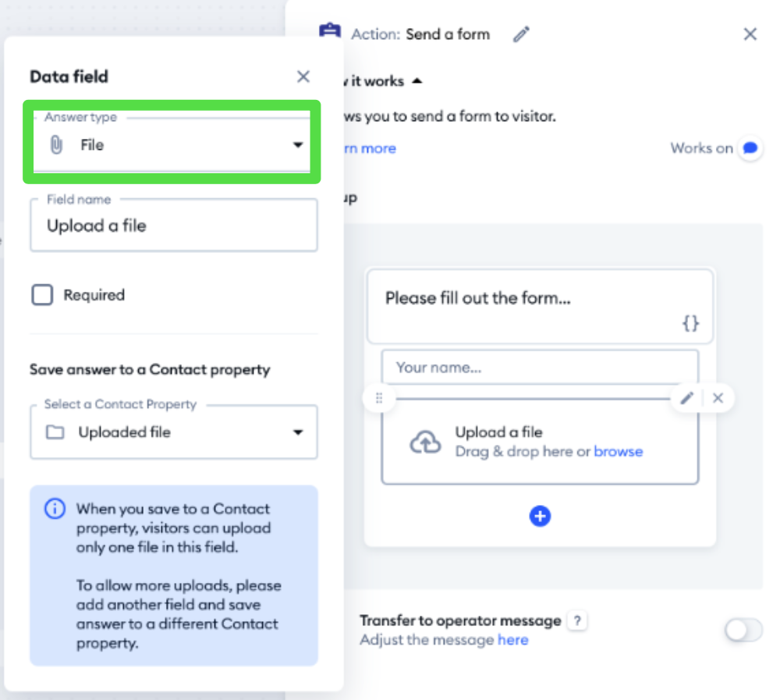This screenshot has height=700, width=780.
Task: Click the folder icon beside Uploaded file
Action: point(56,432)
